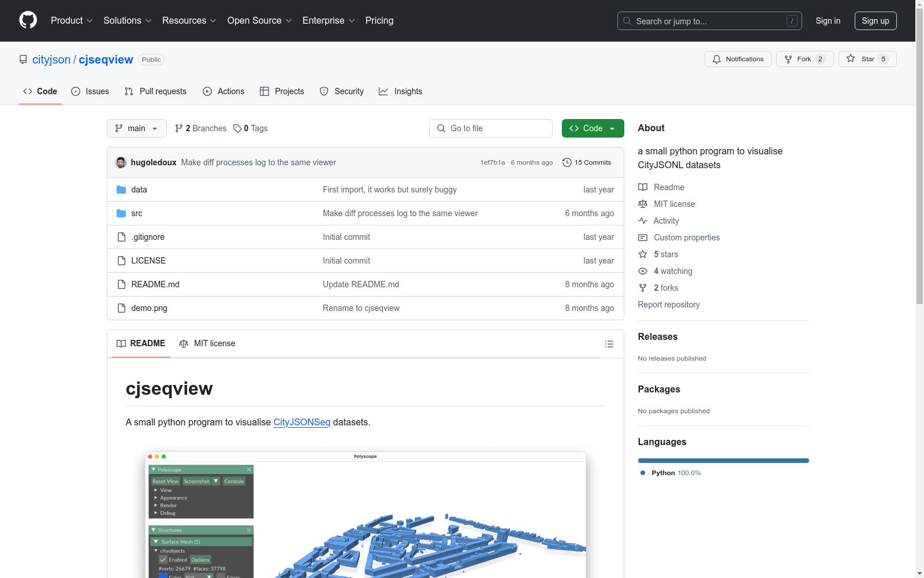The width and height of the screenshot is (924, 578).
Task: Switch to the MIT license tab
Action: click(x=207, y=343)
